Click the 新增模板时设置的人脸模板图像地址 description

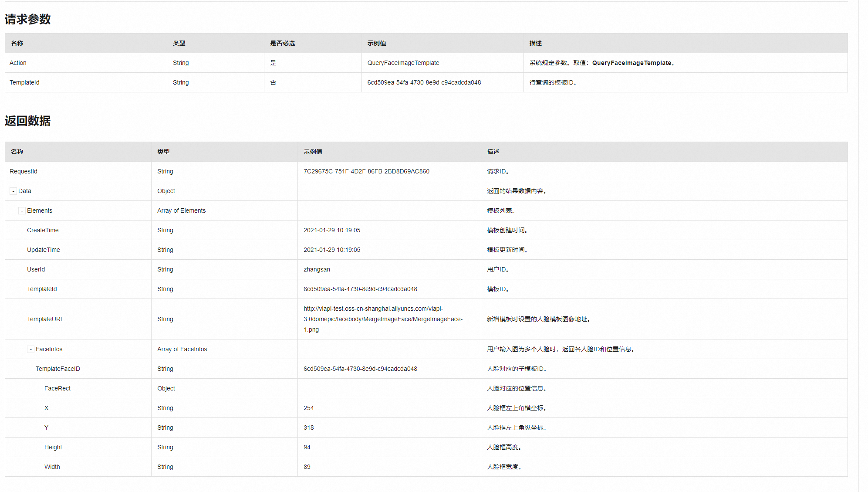click(x=539, y=319)
